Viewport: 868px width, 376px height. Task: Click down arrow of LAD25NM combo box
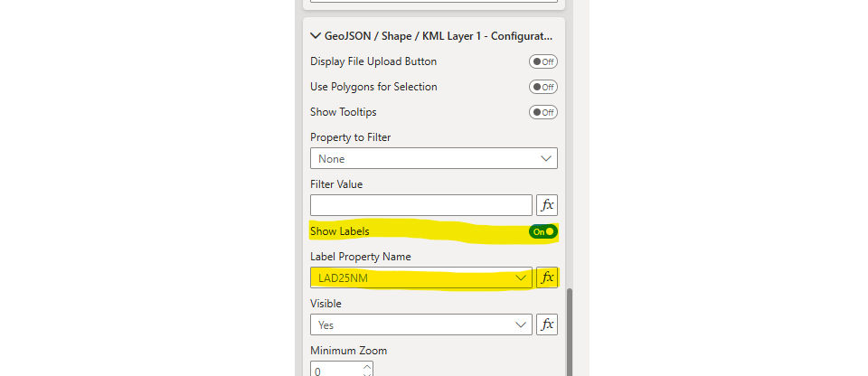521,277
